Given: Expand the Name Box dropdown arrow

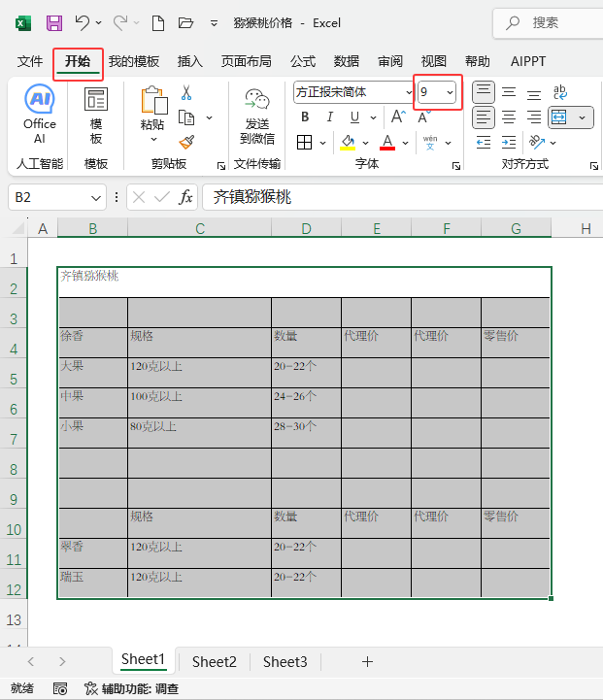Looking at the screenshot, I should (x=95, y=198).
